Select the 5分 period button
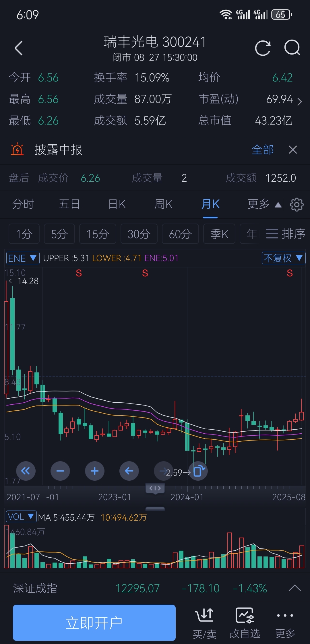Viewport: 310px width, 644px height. tap(59, 234)
